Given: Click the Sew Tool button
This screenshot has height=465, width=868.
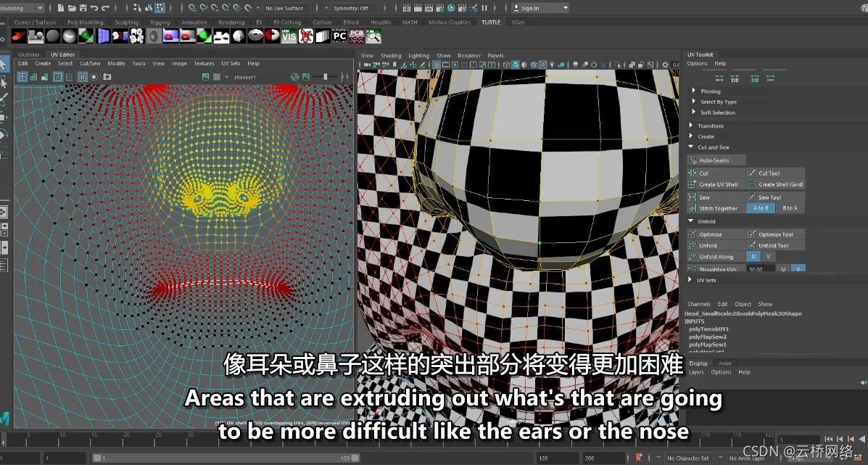Looking at the screenshot, I should [776, 197].
